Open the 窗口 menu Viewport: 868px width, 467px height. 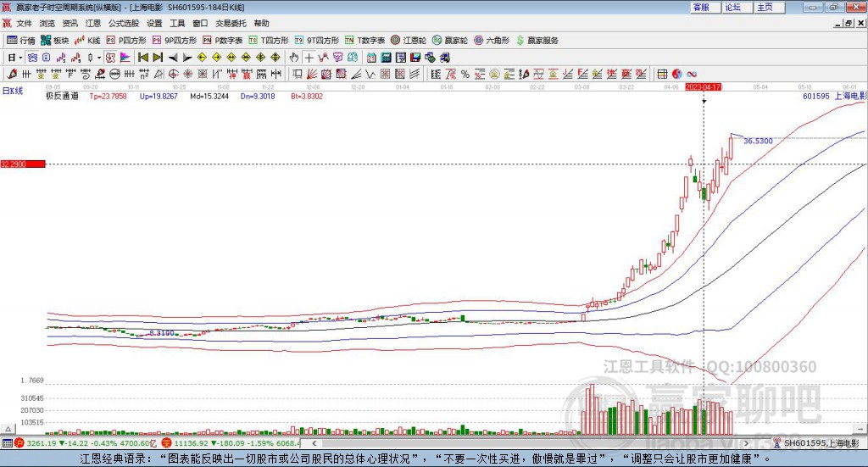pos(200,23)
